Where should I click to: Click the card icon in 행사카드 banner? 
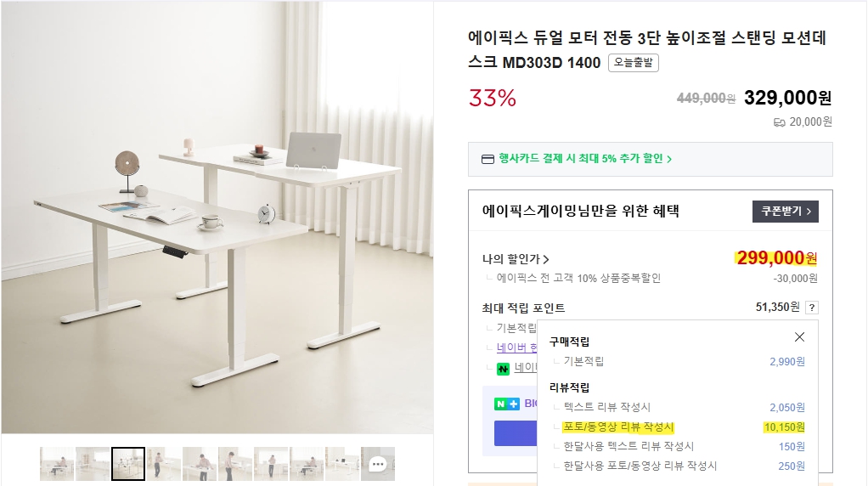pyautogui.click(x=488, y=159)
